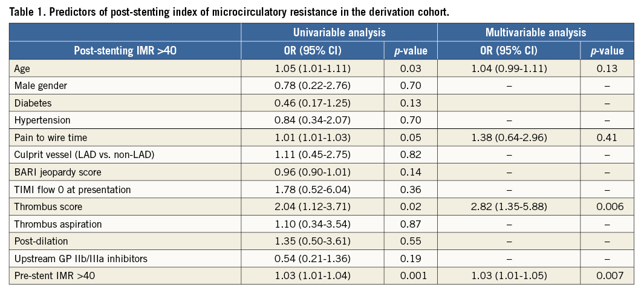Click the "Age" row label
Screen dimensions: 644x290
point(22,68)
